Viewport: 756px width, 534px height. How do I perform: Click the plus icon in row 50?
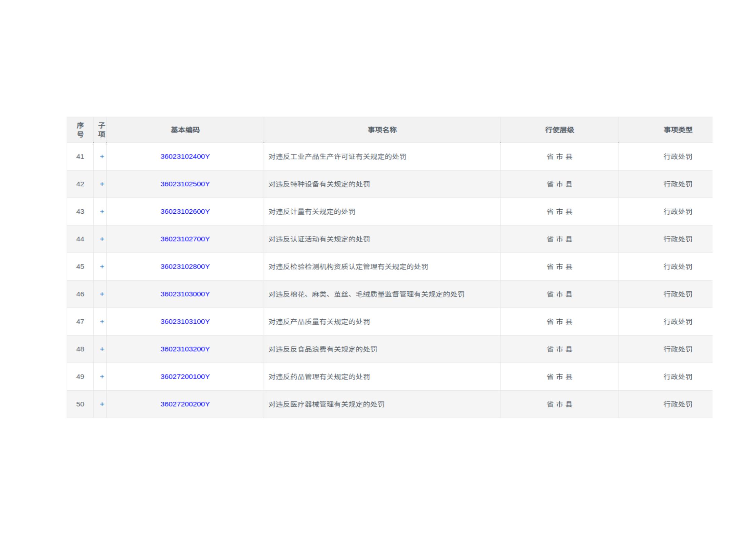(102, 404)
